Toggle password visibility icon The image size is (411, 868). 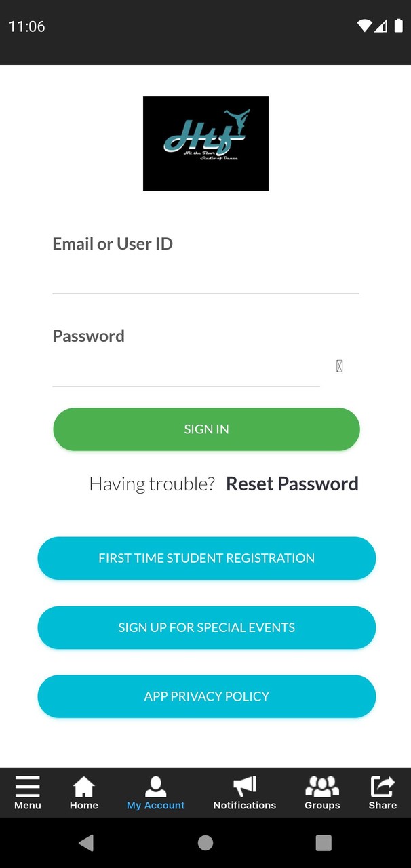point(340,366)
